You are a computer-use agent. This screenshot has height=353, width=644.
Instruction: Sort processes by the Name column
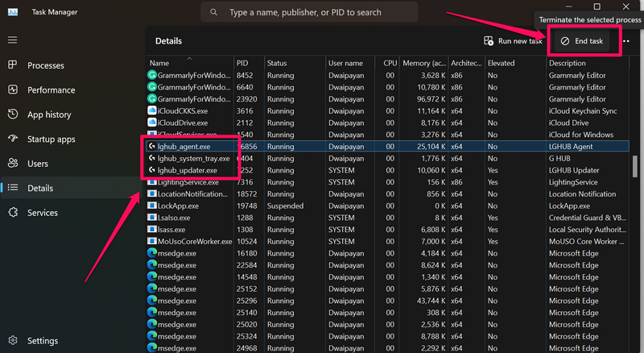tap(159, 63)
